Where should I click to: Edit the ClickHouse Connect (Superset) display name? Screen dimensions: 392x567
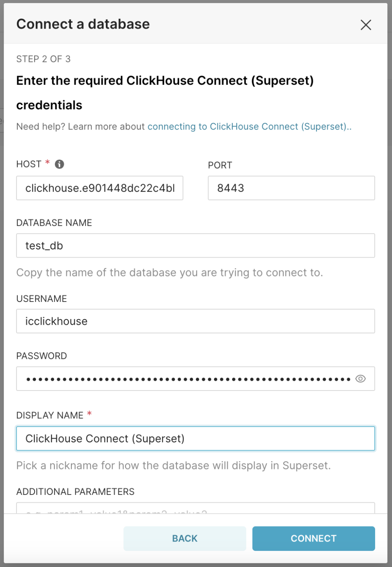pos(196,438)
